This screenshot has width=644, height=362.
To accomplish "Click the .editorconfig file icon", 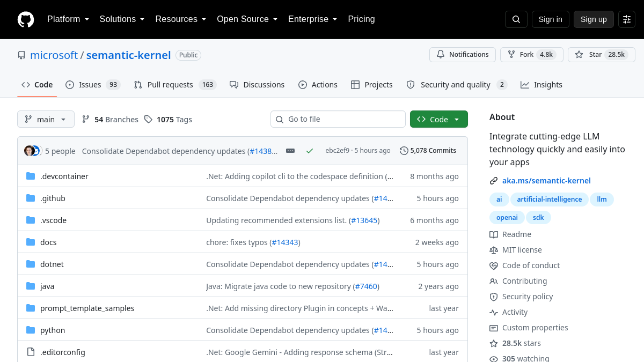I will [x=31, y=352].
